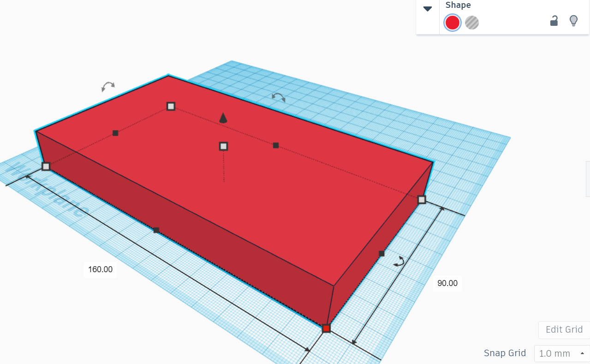Screen dimensions: 590x364
Task: Click the rotation arrow near the top edge
Action: click(x=278, y=96)
